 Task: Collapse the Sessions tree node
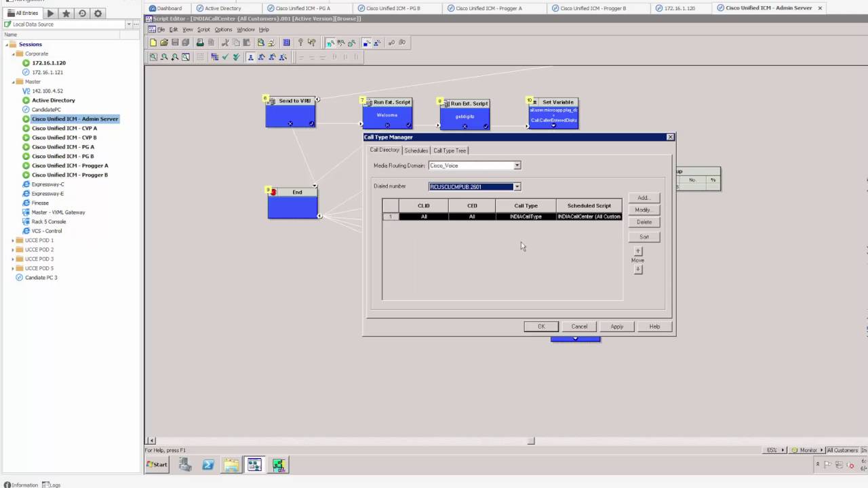[7, 45]
